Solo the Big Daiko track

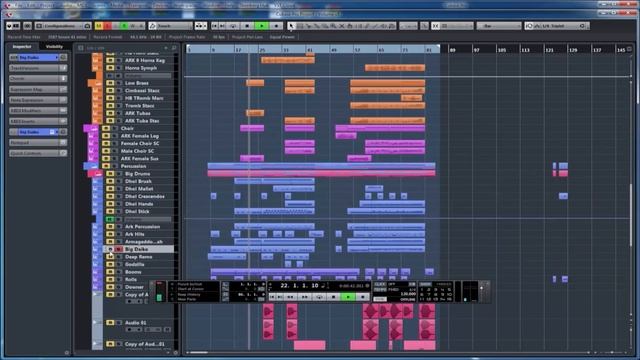(x=119, y=249)
